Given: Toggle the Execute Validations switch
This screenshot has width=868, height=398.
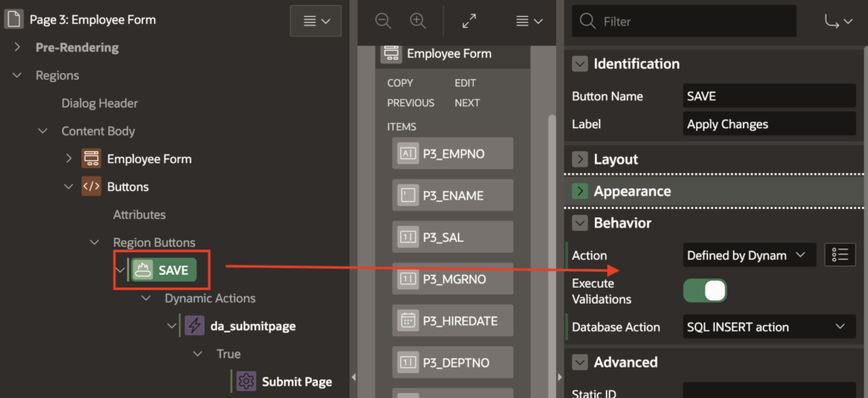Looking at the screenshot, I should coord(704,290).
